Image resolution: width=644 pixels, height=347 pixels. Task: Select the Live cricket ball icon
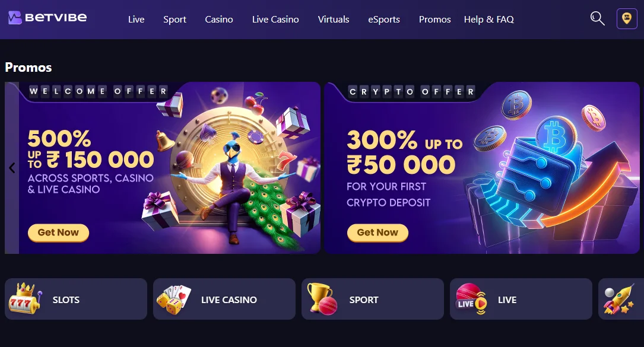pyautogui.click(x=471, y=299)
